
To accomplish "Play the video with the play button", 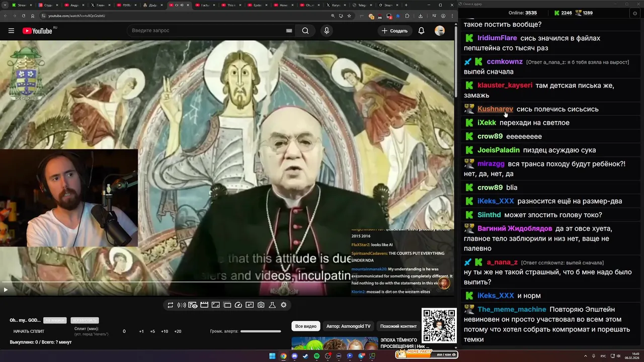I will click(6, 289).
